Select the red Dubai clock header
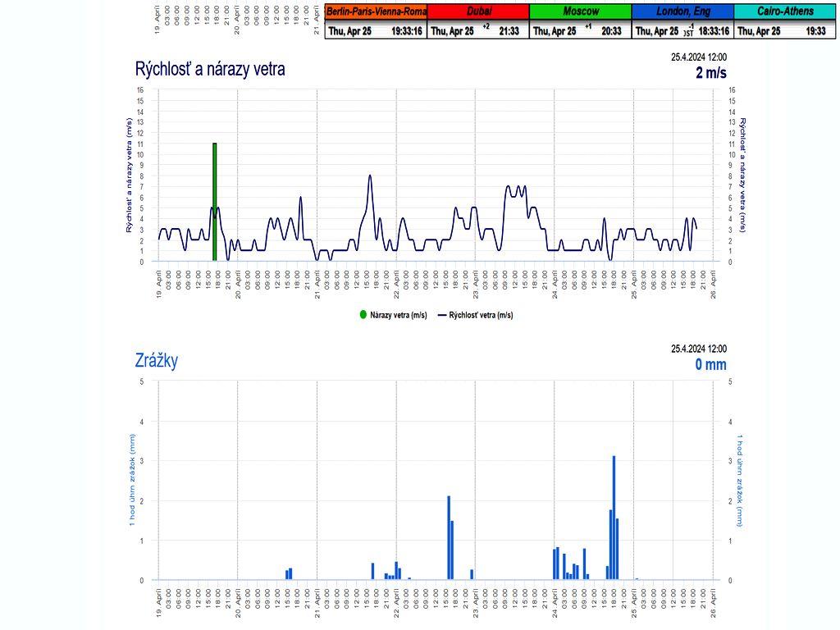 478,11
